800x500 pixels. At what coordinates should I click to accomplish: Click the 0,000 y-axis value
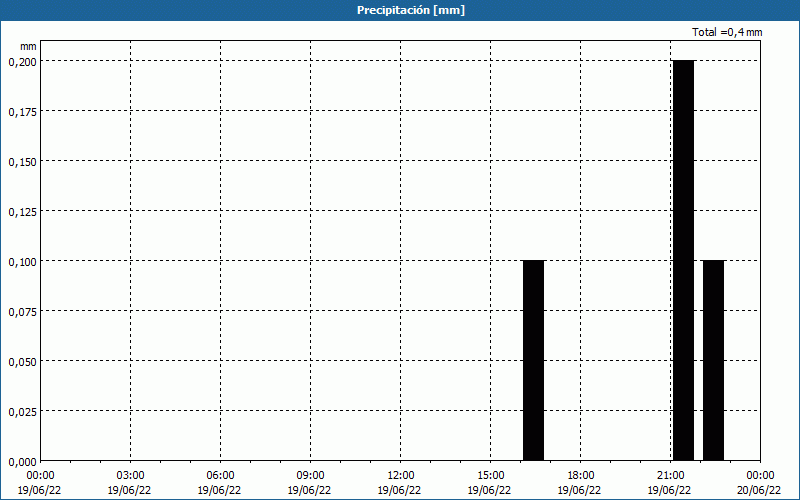pyautogui.click(x=22, y=462)
